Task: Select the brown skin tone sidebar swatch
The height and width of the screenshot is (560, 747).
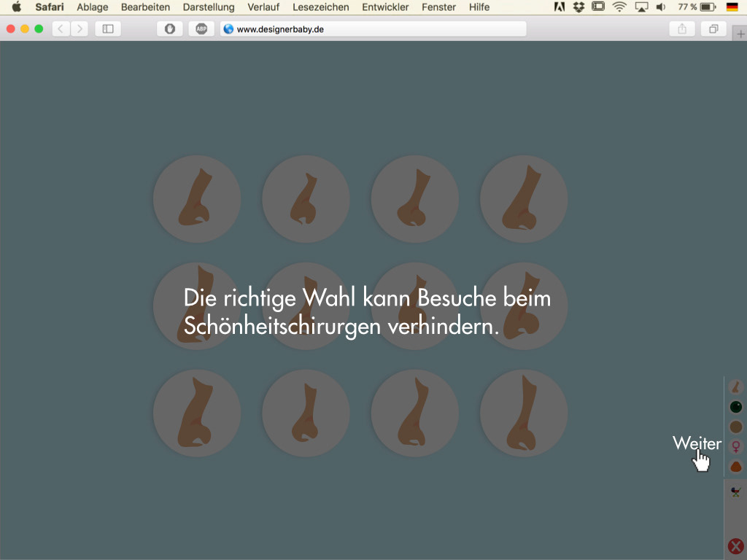Action: 736,427
